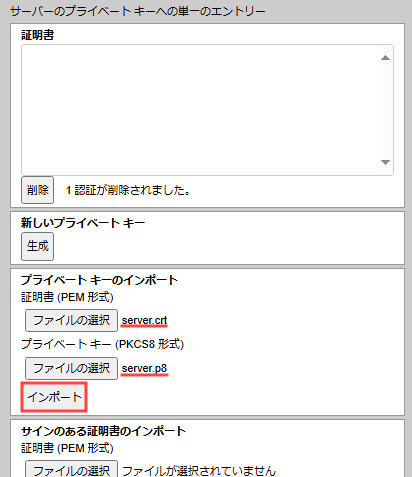This screenshot has height=477, width=412.
Task: Click the プライベート キー (PKCS8 形式) label
Action: coord(102,344)
